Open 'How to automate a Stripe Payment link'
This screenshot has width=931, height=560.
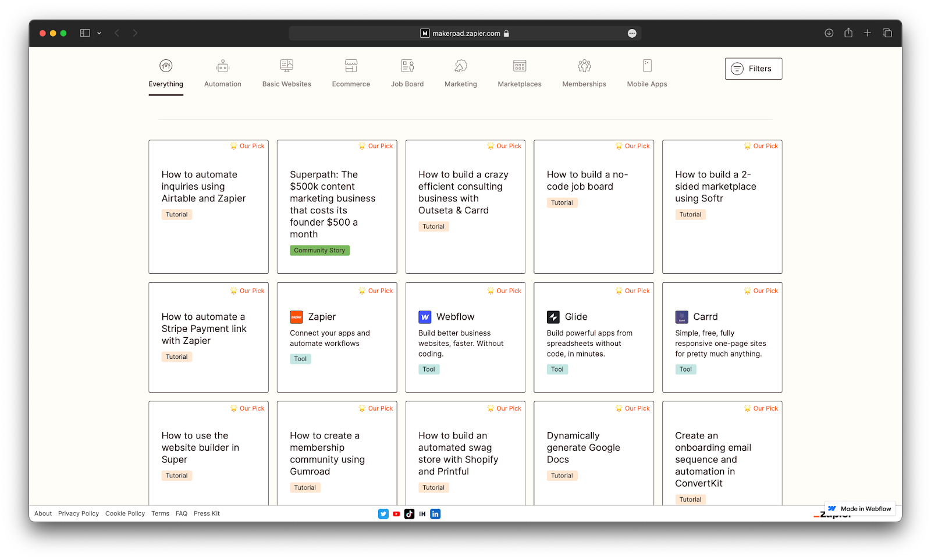coord(204,329)
